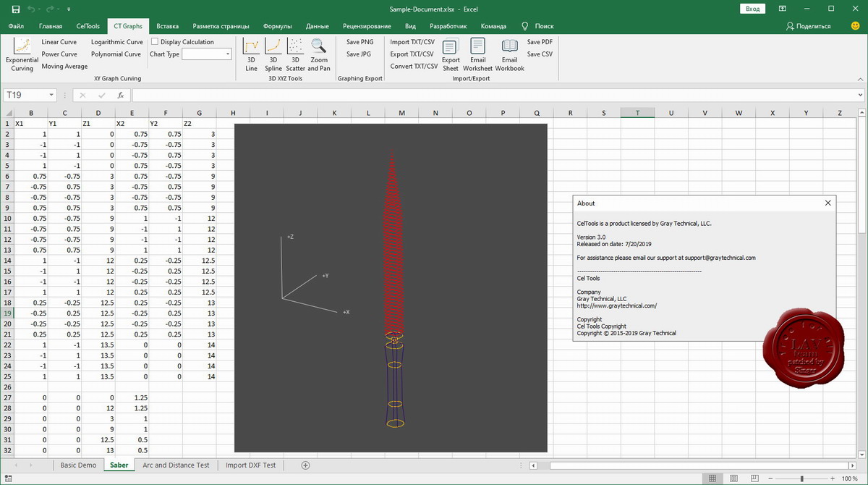The width and height of the screenshot is (868, 485).
Task: Click Import TXT/CSV
Action: 412,42
